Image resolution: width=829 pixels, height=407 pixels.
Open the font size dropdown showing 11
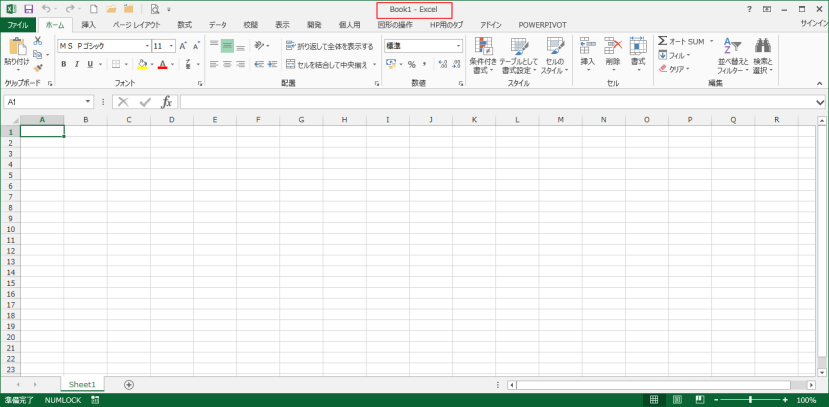coord(171,47)
